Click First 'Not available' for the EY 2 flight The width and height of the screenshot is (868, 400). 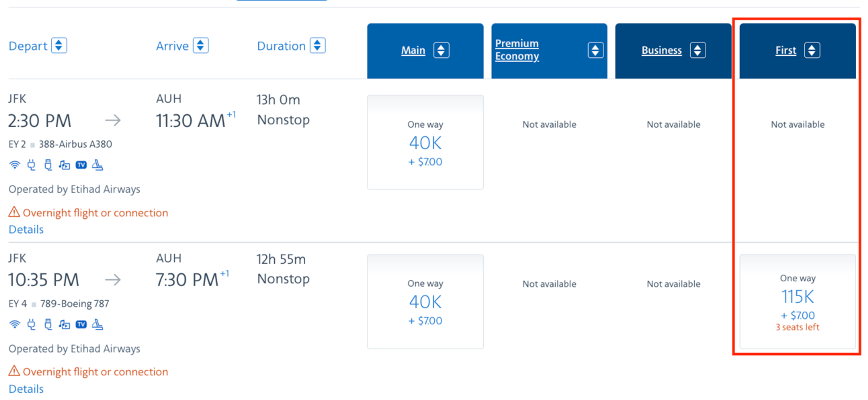click(x=797, y=125)
